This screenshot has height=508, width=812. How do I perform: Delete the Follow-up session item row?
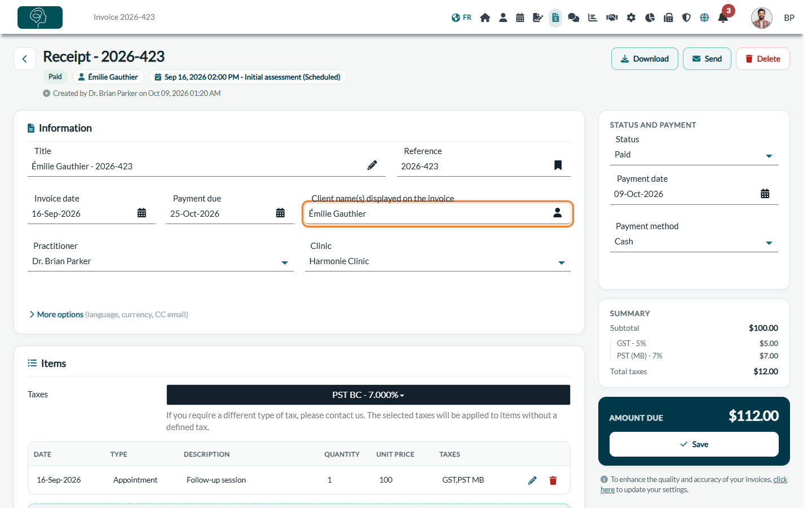[x=553, y=480]
